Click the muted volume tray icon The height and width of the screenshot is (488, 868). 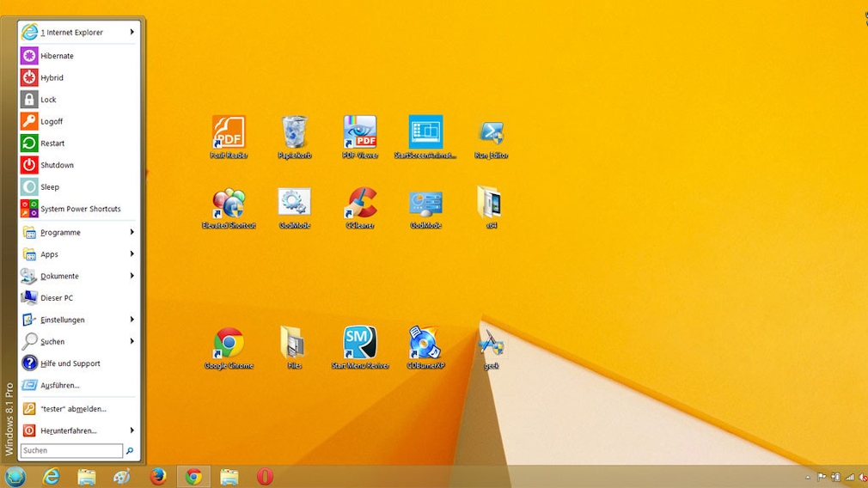click(x=863, y=477)
